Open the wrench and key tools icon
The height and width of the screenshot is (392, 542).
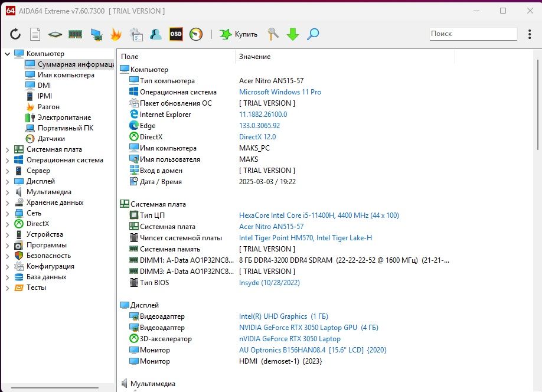pos(273,34)
